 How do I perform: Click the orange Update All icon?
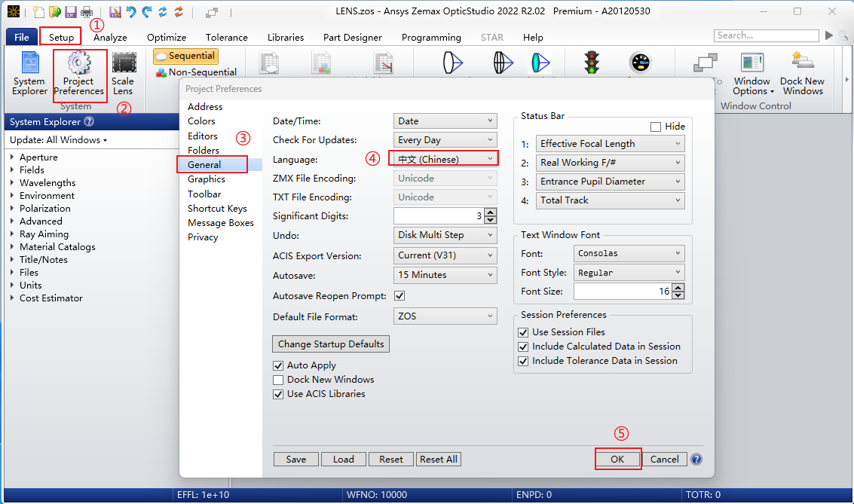pos(179,11)
